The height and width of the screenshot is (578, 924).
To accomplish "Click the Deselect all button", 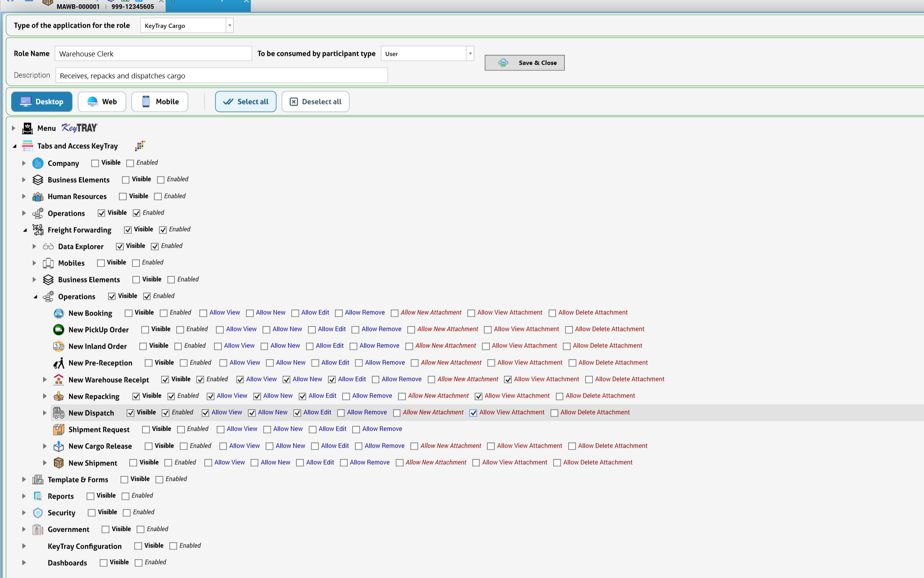I will click(x=315, y=102).
